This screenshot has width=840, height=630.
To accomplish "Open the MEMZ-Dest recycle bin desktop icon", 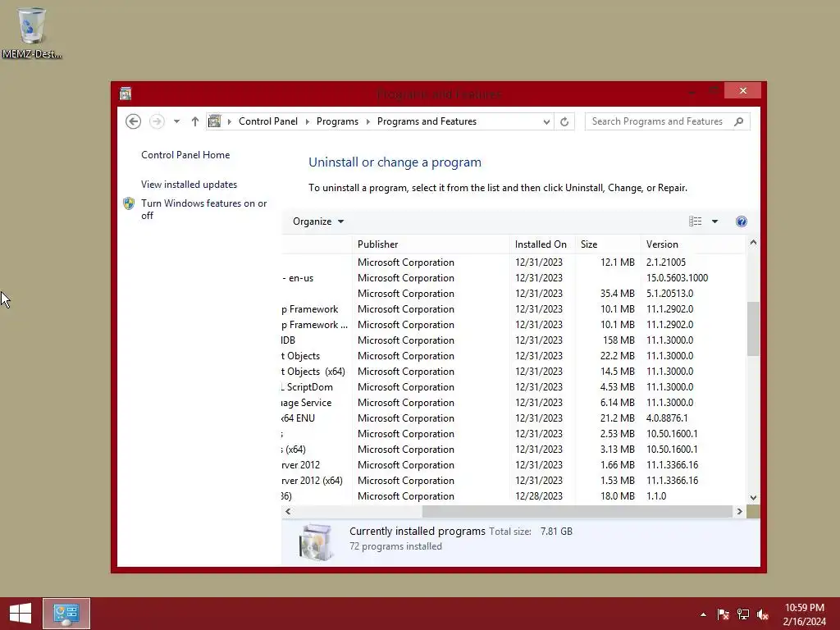I will 32,32.
